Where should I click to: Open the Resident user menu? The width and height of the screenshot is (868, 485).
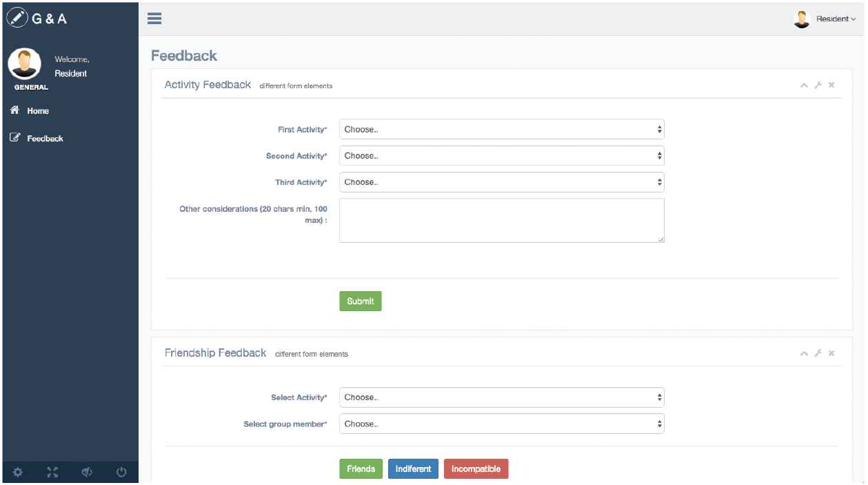tap(826, 19)
